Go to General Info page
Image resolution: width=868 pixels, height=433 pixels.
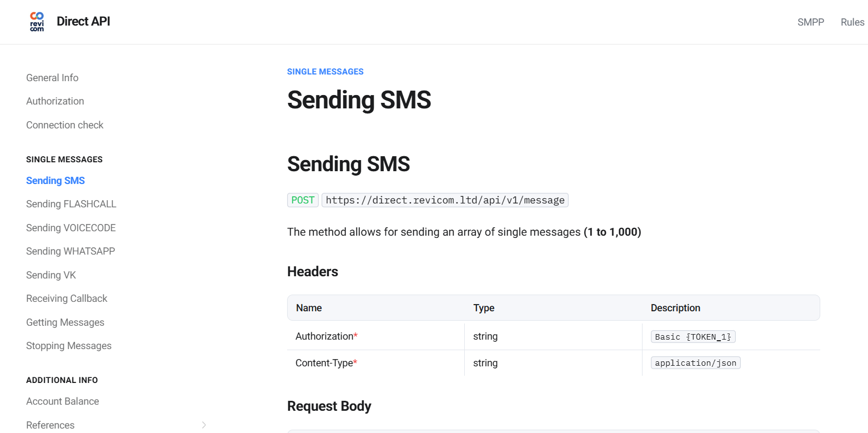point(52,78)
